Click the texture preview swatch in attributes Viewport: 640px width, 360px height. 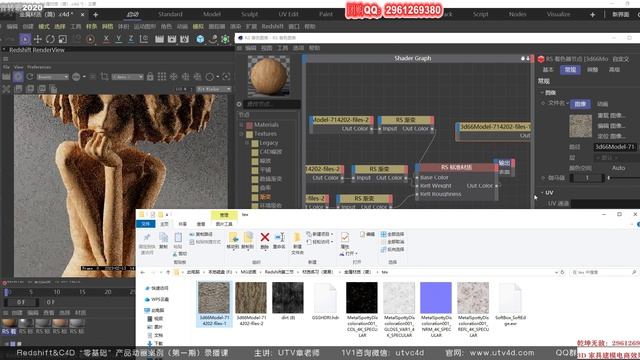point(580,126)
